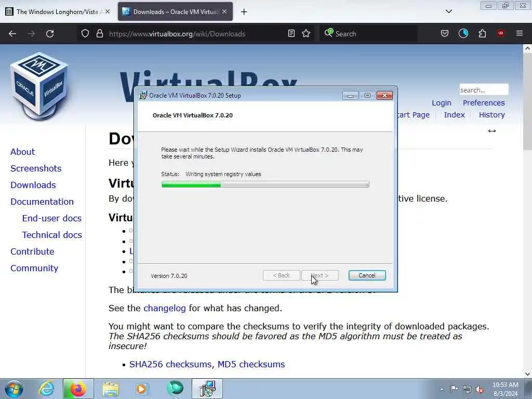Bookmark this page with the star icon
Image resolution: width=532 pixels, height=399 pixels.
pyautogui.click(x=306, y=33)
